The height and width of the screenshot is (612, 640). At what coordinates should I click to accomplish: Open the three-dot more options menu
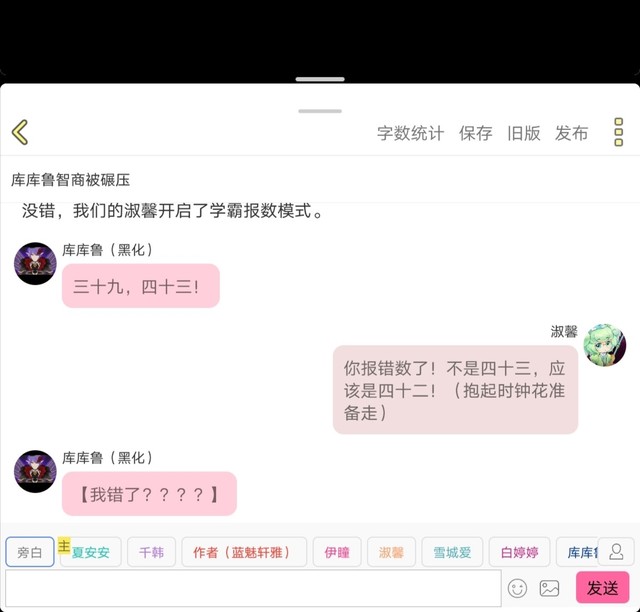pos(618,132)
